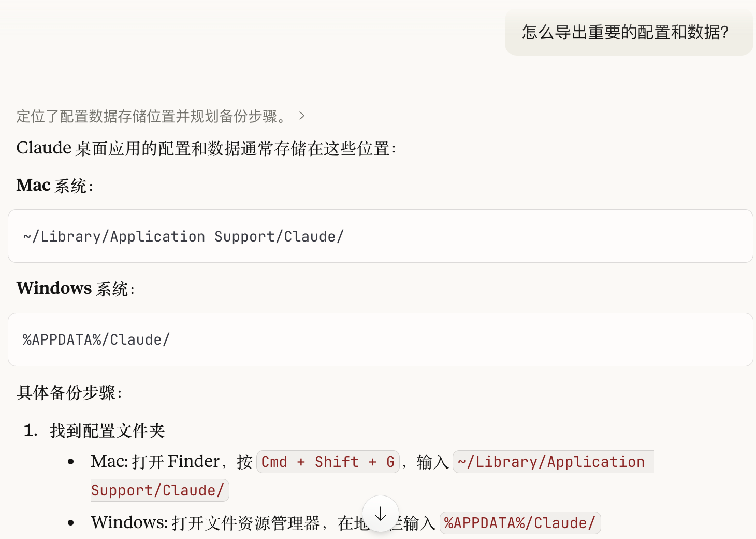This screenshot has height=539, width=756.
Task: Click the bullet point before Windows: 打开文件资源管理器
Action: point(71,523)
